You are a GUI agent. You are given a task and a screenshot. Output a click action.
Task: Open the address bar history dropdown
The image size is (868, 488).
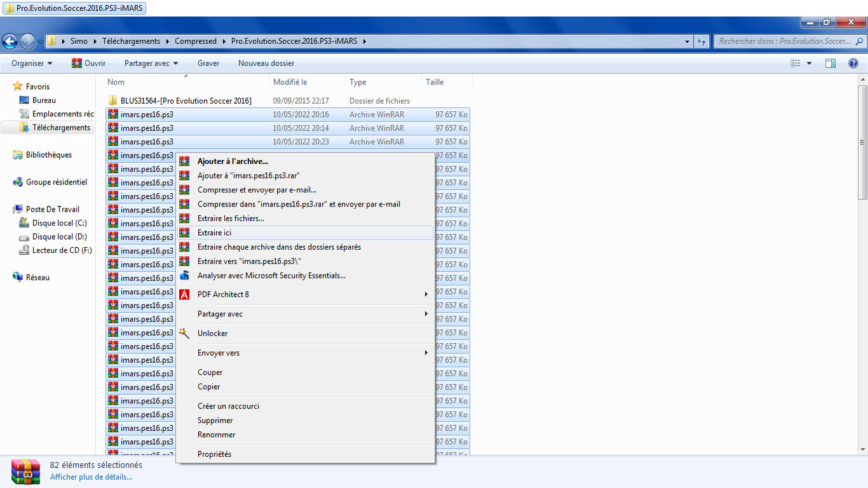pos(687,41)
